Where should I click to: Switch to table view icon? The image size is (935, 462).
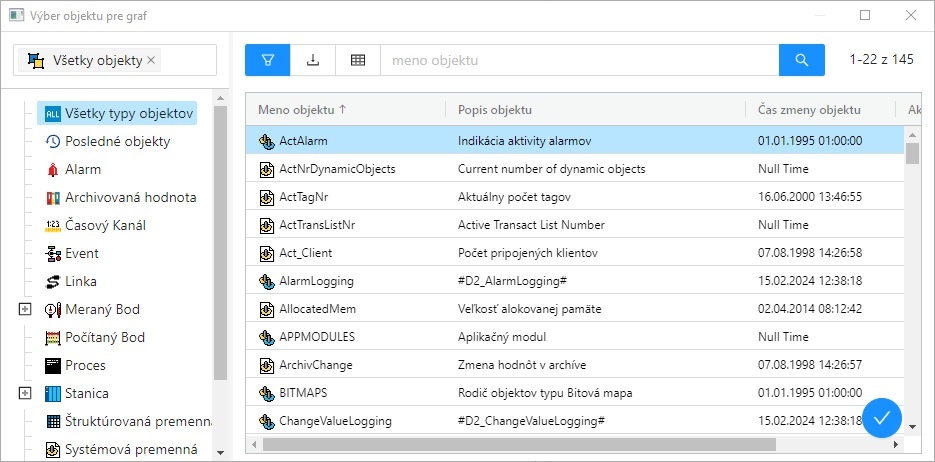[x=358, y=60]
